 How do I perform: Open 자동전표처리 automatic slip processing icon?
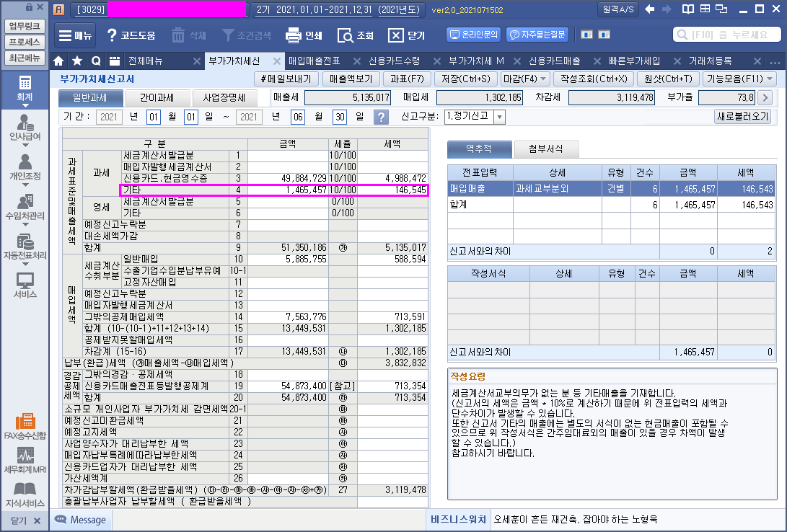[25, 246]
